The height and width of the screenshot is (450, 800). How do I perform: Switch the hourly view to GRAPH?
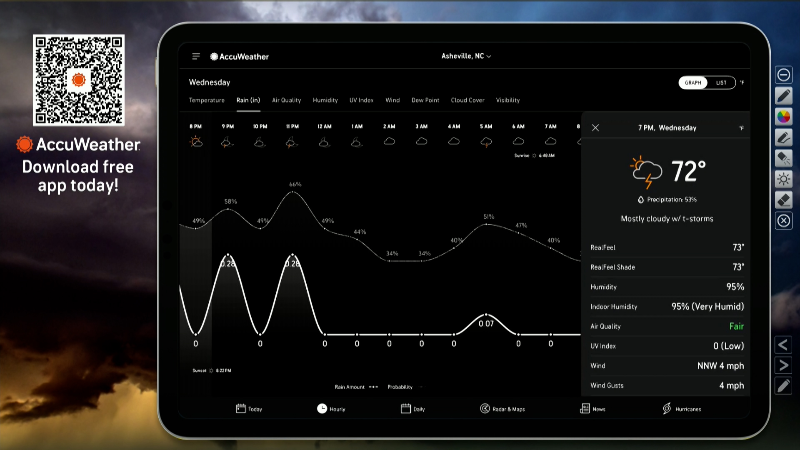coord(693,83)
